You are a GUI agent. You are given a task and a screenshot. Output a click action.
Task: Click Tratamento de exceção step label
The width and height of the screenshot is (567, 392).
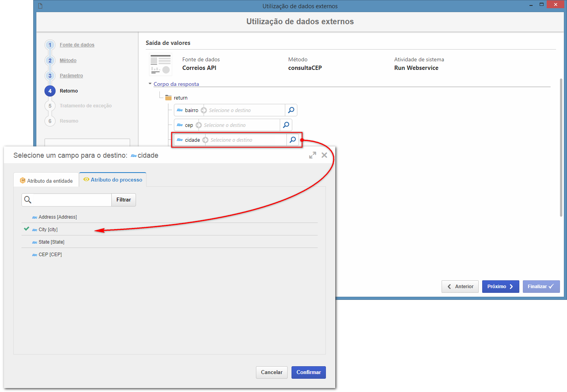pyautogui.click(x=86, y=106)
